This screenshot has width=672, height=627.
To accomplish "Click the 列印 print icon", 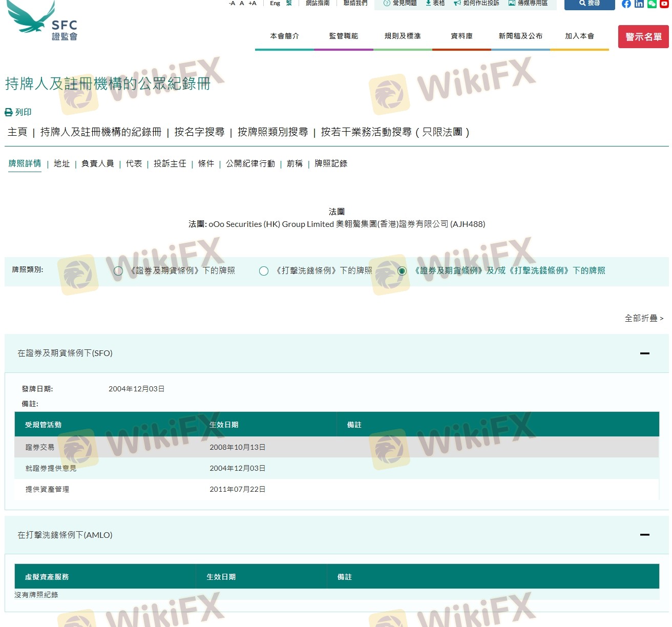I will click(9, 112).
